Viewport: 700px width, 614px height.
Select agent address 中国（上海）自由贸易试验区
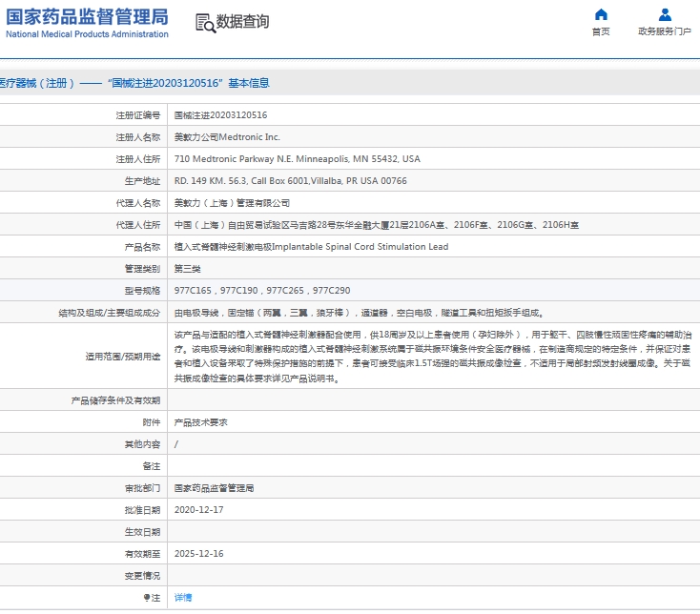point(377,225)
